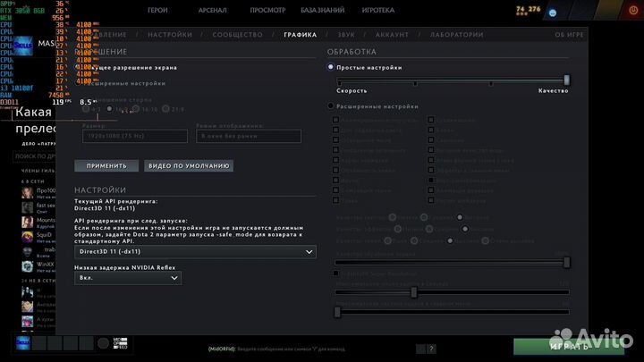Click handle of screen render quality slider
This screenshot has height=362, width=644.
point(567,262)
